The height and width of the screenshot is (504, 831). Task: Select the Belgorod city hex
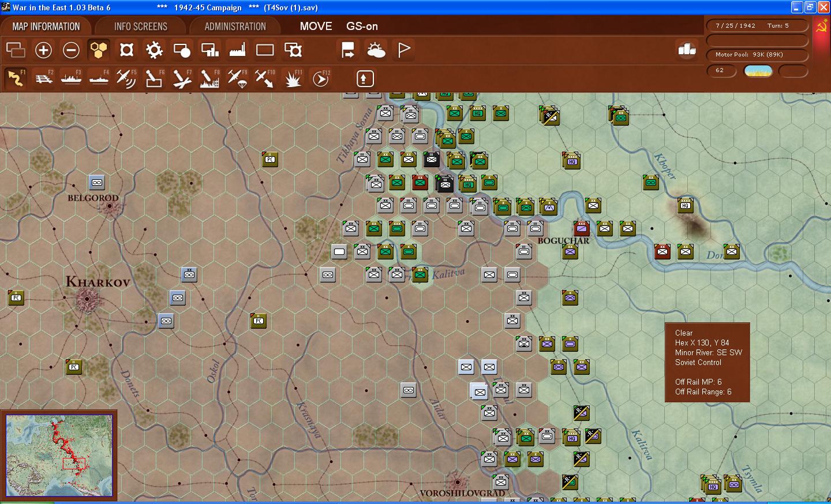[x=110, y=206]
